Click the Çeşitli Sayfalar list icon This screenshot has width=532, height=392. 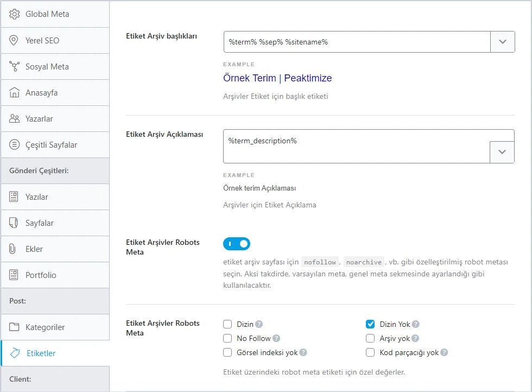(x=14, y=145)
